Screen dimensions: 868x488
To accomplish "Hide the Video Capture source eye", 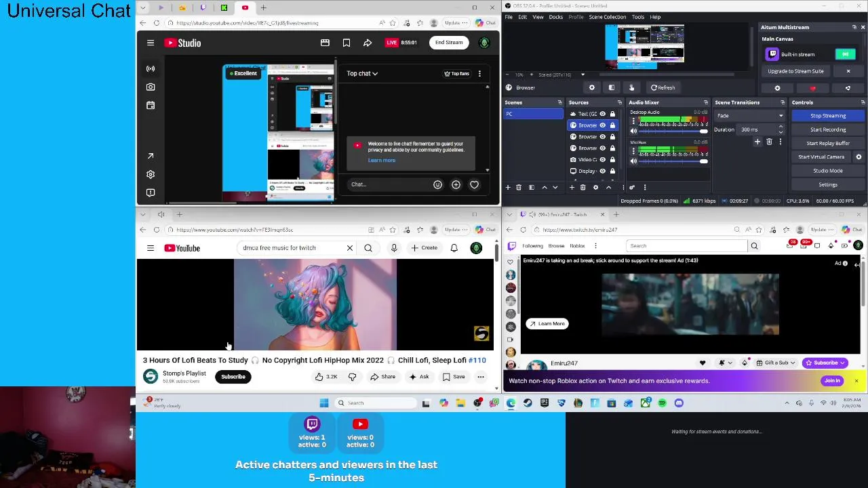I will (602, 159).
